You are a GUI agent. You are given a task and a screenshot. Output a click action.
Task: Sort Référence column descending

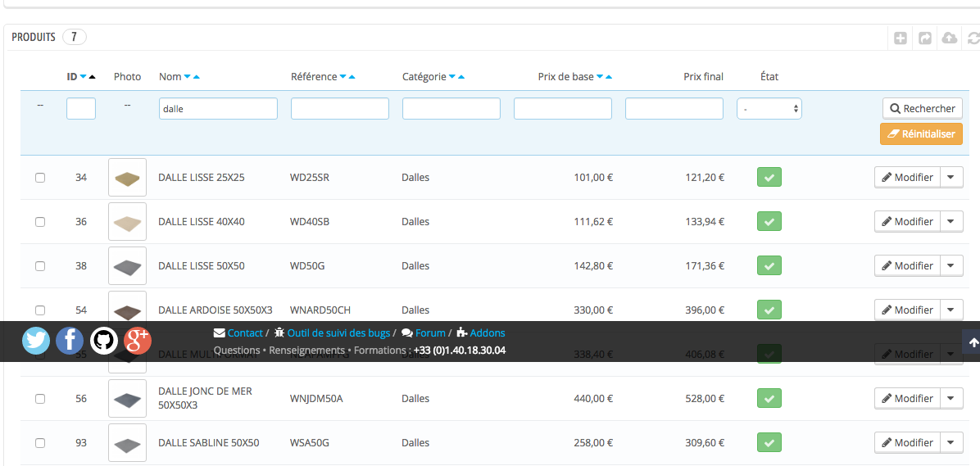343,77
